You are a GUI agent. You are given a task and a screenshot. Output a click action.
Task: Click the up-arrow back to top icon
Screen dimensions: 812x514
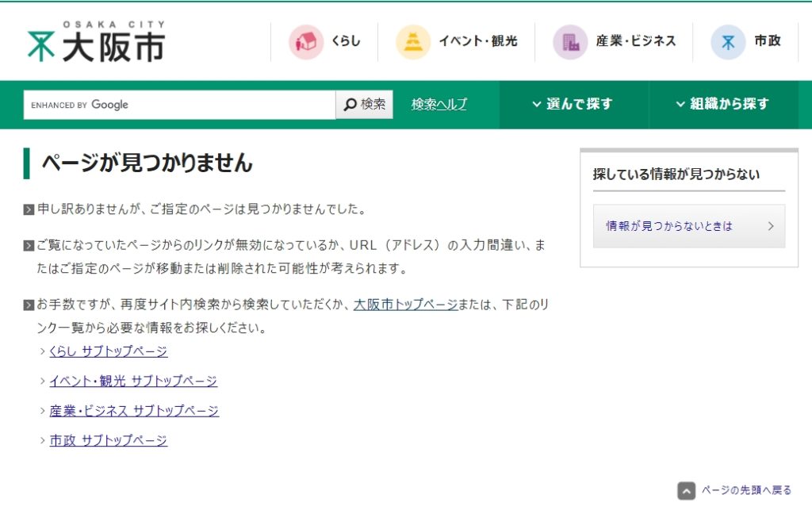687,491
